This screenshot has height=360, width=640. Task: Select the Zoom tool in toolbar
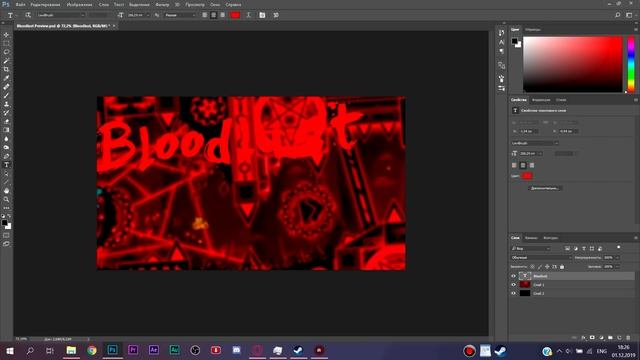coord(6,199)
